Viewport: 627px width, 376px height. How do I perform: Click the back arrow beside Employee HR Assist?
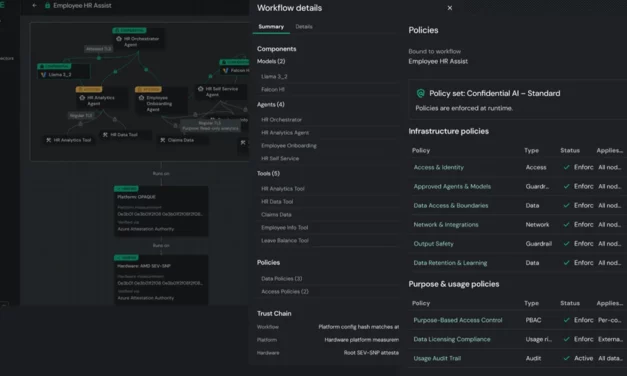pyautogui.click(x=34, y=6)
